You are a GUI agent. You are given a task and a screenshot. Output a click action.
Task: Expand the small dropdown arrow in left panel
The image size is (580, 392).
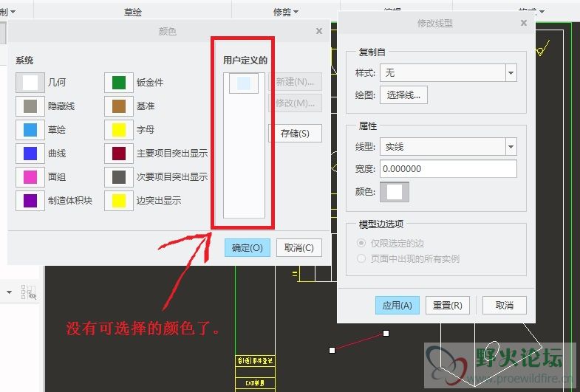[10, 292]
